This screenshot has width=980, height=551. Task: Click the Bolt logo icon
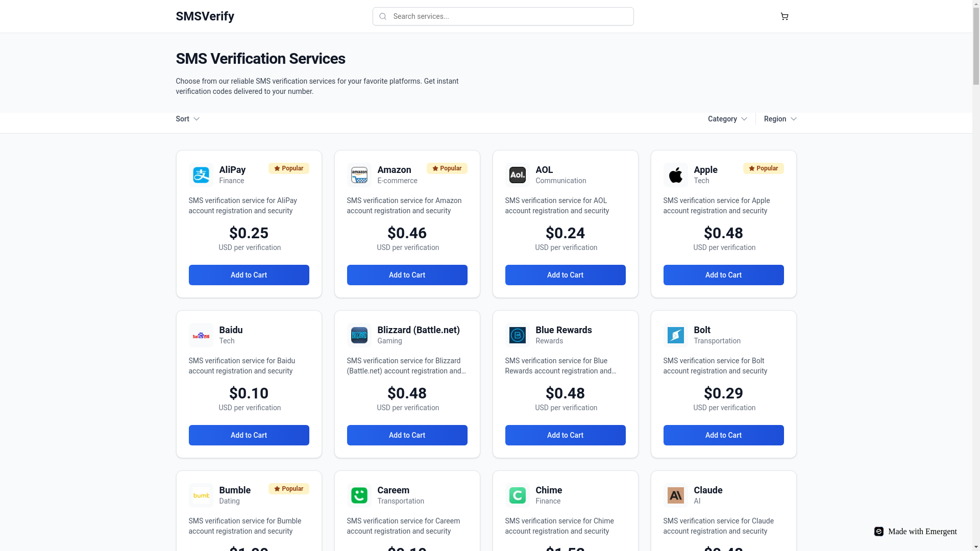pos(675,335)
